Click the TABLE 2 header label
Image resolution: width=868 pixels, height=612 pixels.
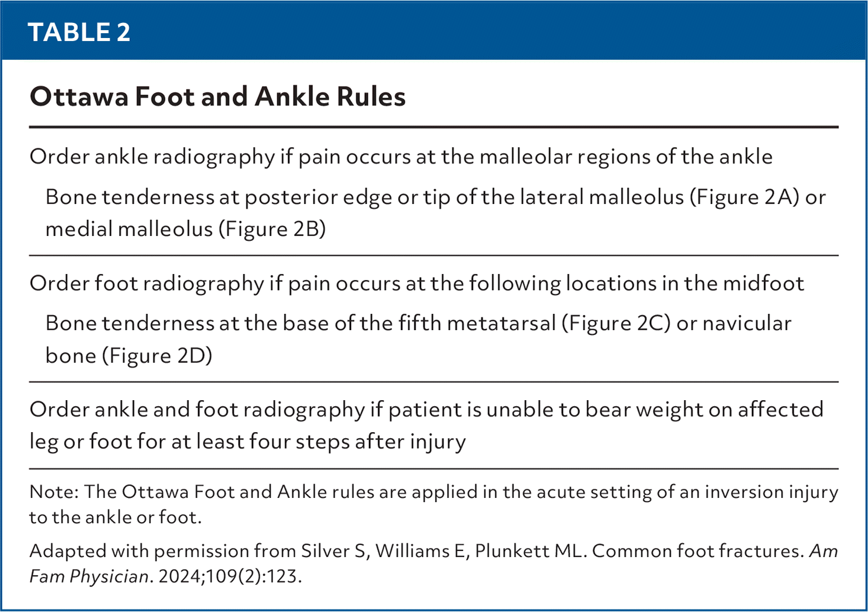point(79,32)
